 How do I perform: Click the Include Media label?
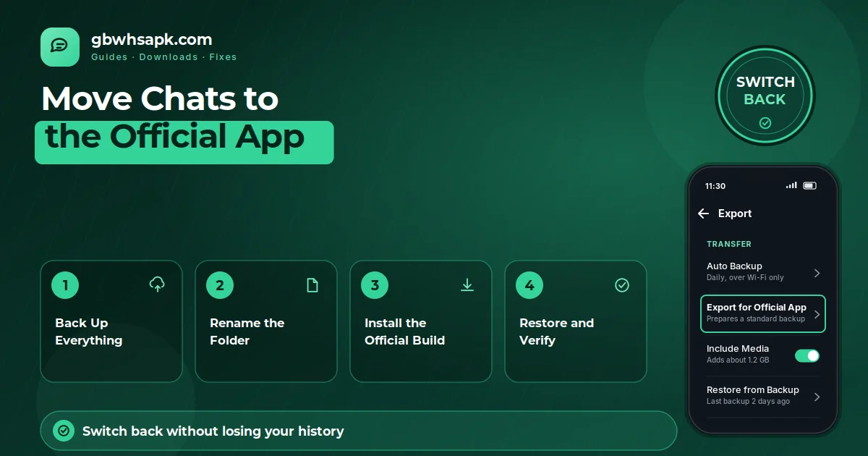(x=738, y=349)
